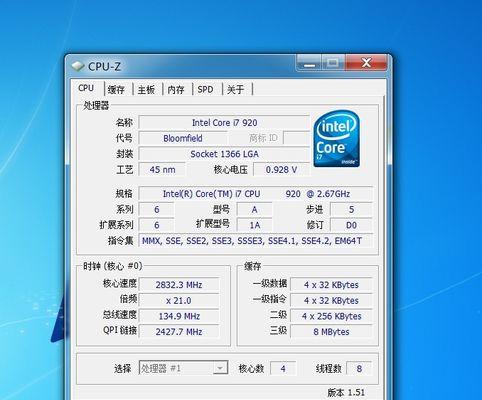Click the 缓存 group box label
The width and height of the screenshot is (482, 400).
pyautogui.click(x=253, y=266)
